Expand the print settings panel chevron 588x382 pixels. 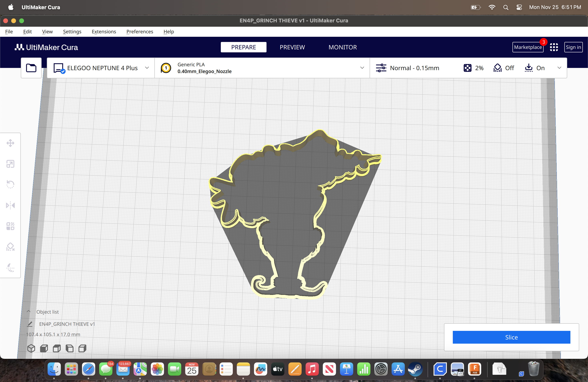click(559, 68)
